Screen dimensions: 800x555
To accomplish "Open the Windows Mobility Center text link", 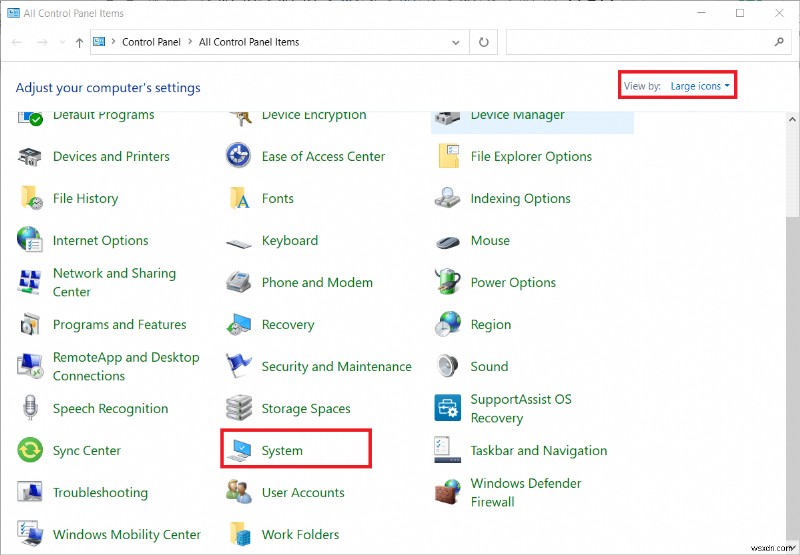I will click(x=127, y=535).
